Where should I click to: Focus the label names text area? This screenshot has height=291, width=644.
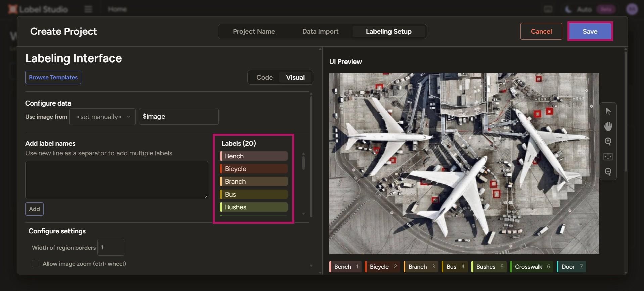pos(117,180)
